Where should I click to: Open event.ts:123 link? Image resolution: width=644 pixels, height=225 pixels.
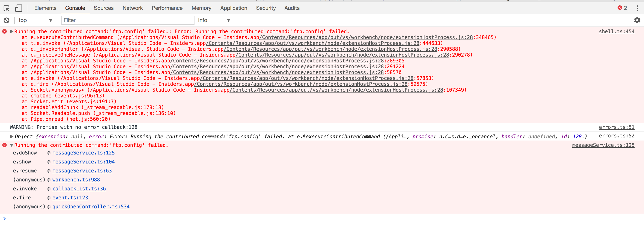[x=70, y=198]
